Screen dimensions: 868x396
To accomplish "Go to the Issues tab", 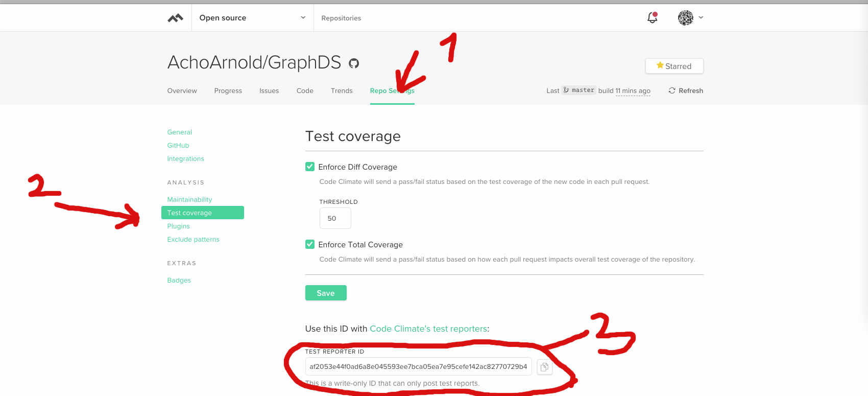I will (x=269, y=90).
